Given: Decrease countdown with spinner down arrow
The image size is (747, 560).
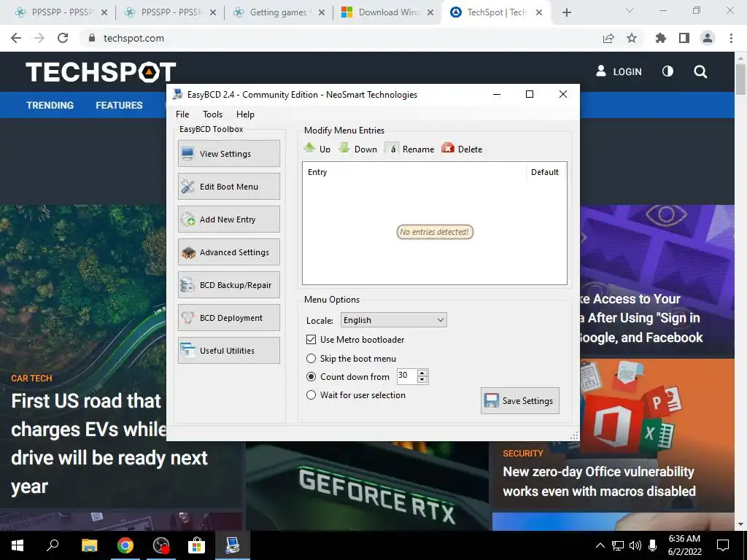Looking at the screenshot, I should [422, 379].
